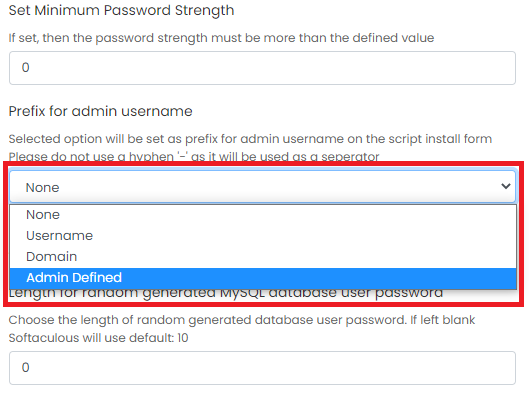Click the 'If set, then the password strength' description
Viewport: 529px width, 396px height.
point(221,38)
